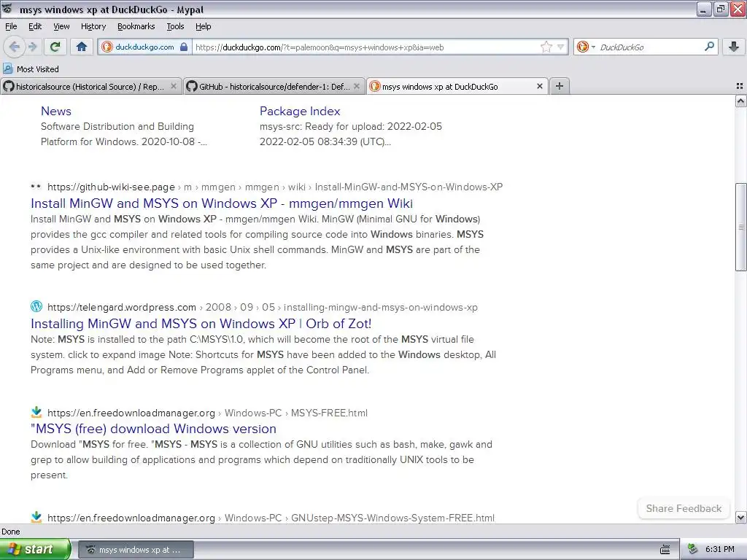The image size is (747, 560).
Task: Click the Most Visited bookmark label
Action: pyautogui.click(x=38, y=69)
